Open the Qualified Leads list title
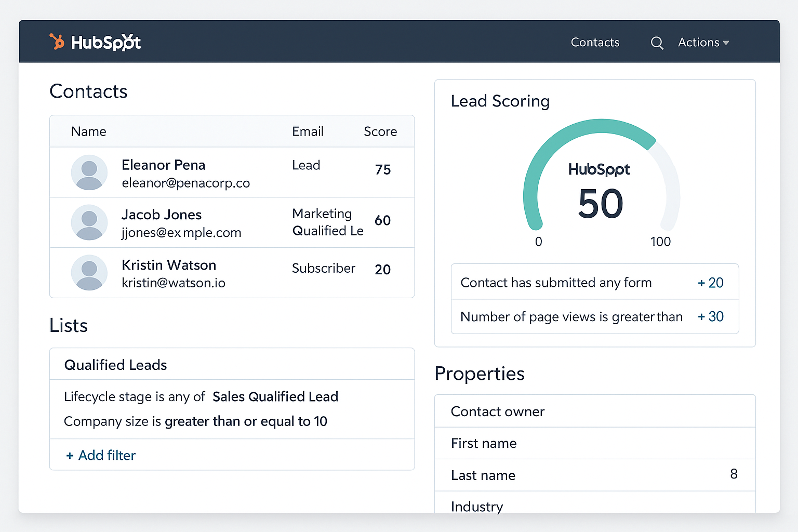 [115, 365]
